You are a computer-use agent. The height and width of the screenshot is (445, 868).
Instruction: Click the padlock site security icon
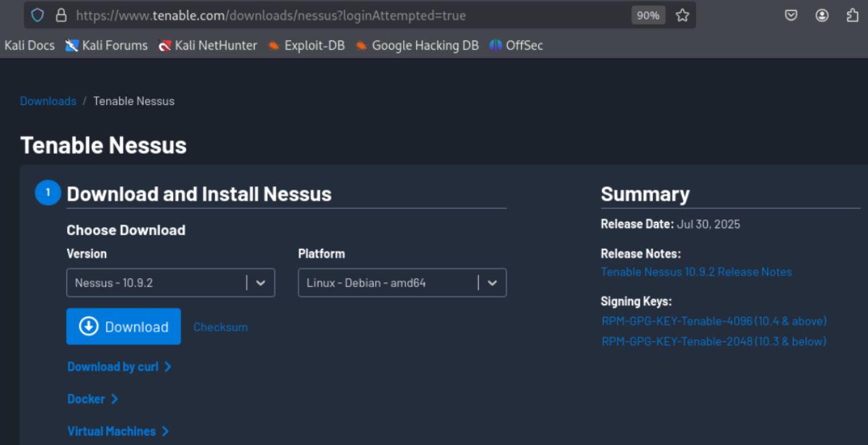(61, 15)
